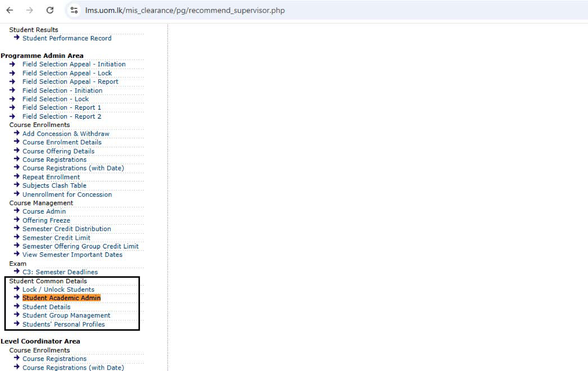Click the arrow icon beside Field Selection - Lock
This screenshot has height=371, width=588.
point(12,99)
